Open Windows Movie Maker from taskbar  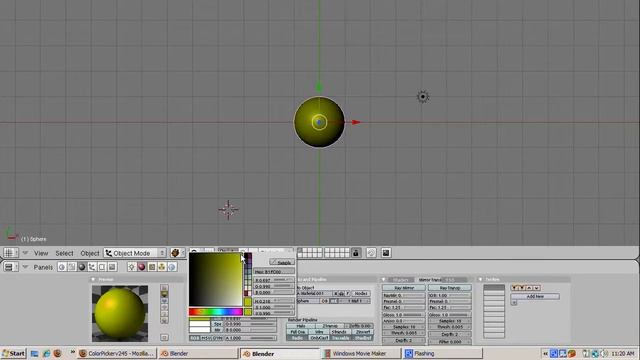361,353
